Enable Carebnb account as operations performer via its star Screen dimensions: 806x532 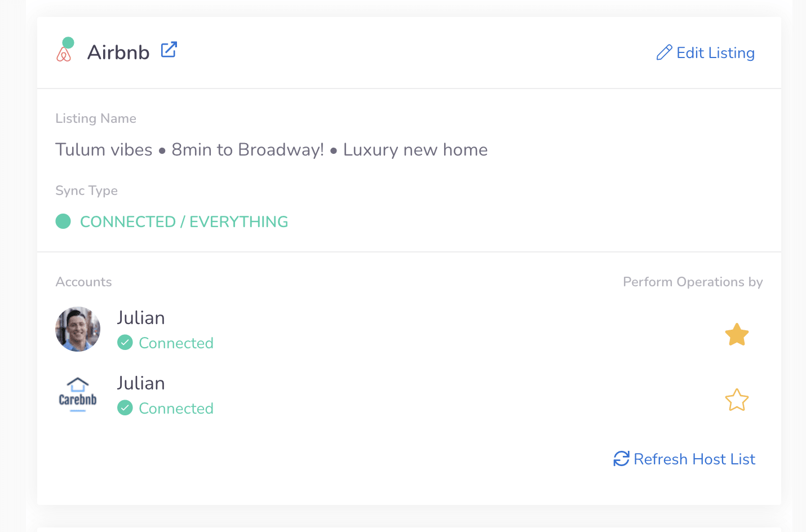737,400
